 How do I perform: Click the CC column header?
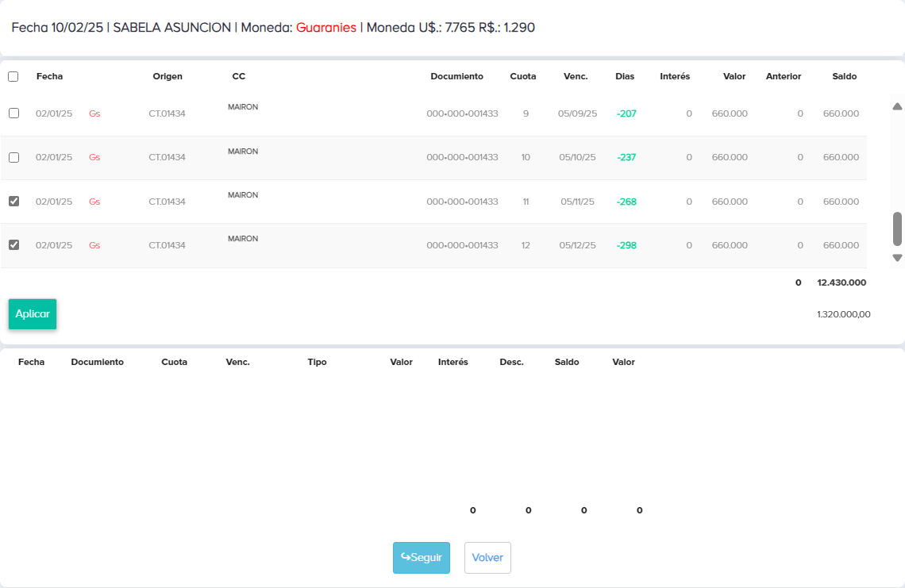[x=238, y=76]
